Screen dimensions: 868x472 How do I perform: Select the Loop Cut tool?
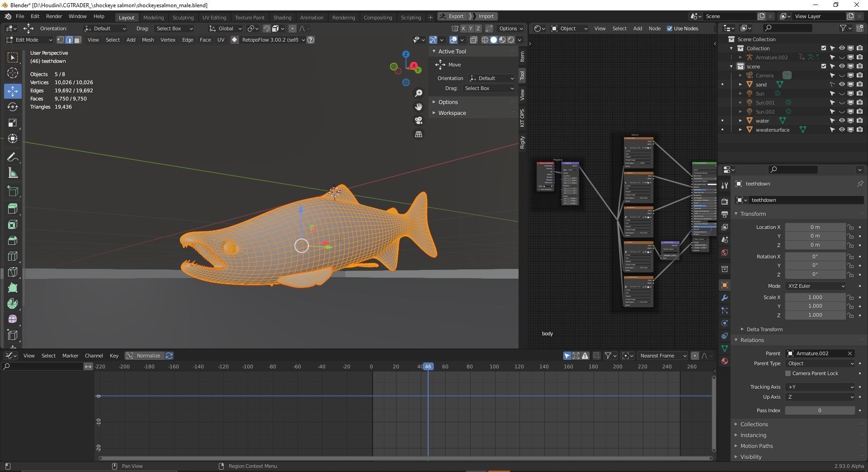pos(13,256)
